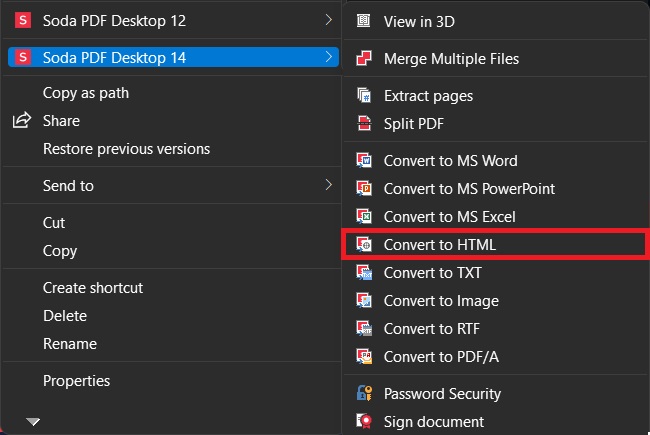Click the Password Security lock icon
This screenshot has width=650, height=435.
click(x=364, y=393)
